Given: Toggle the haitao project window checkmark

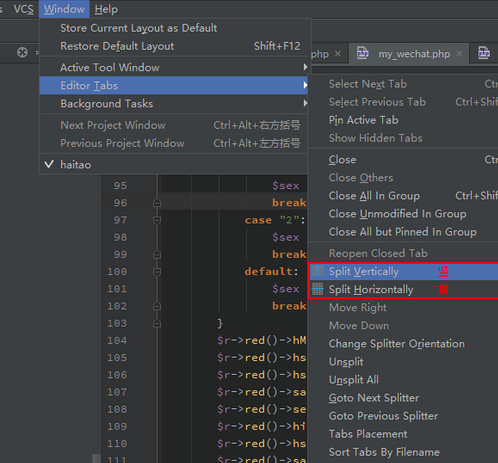Looking at the screenshot, I should pos(49,164).
